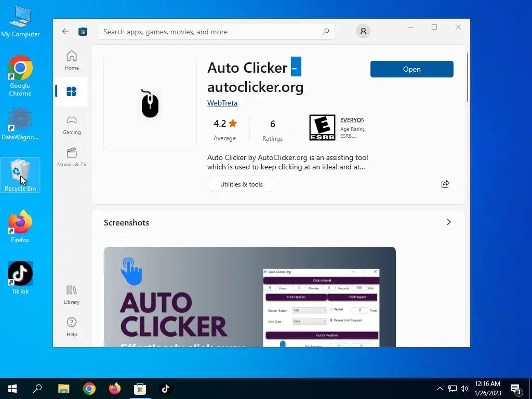Open Help in the Store sidebar
Viewport: 532px width, 399px height.
[72, 327]
